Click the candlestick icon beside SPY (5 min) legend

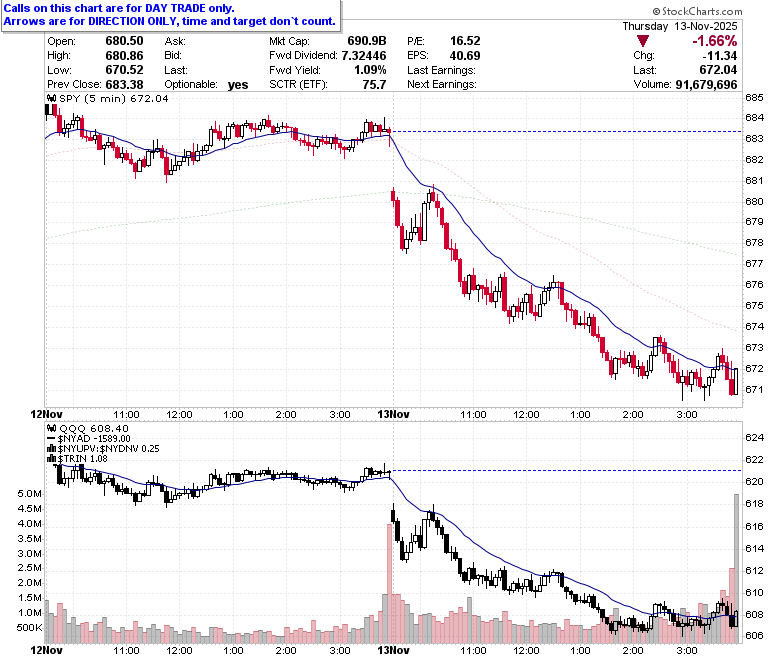coord(52,98)
